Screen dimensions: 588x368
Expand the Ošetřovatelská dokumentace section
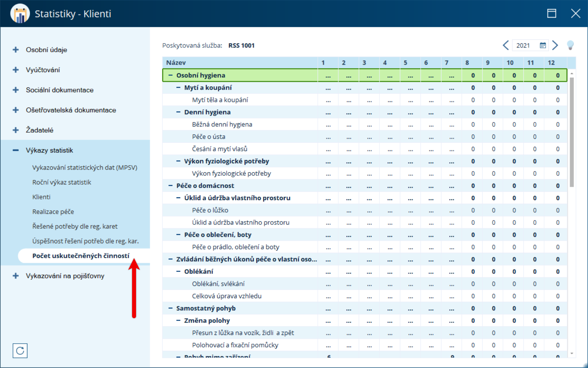(x=16, y=110)
